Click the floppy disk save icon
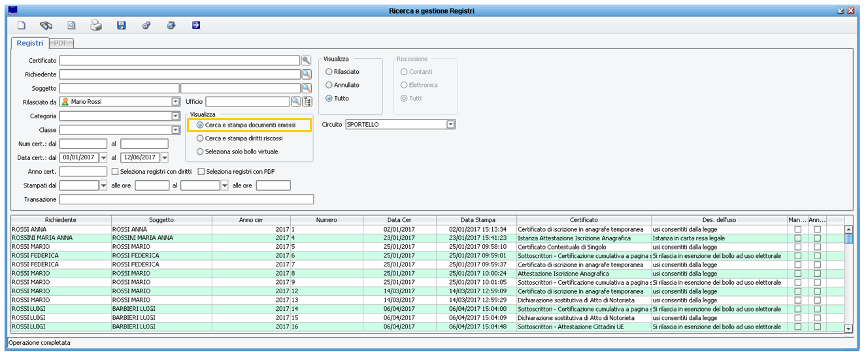Image resolution: width=868 pixels, height=352 pixels. point(121,25)
